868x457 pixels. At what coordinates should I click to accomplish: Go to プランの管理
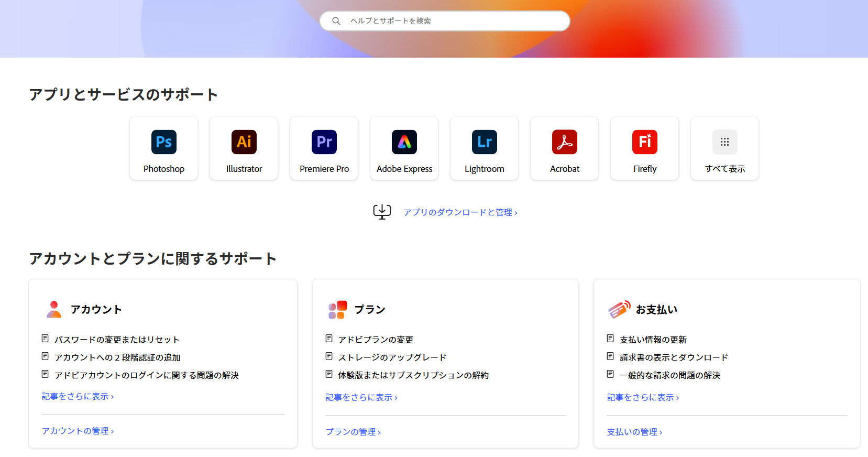[x=353, y=432]
